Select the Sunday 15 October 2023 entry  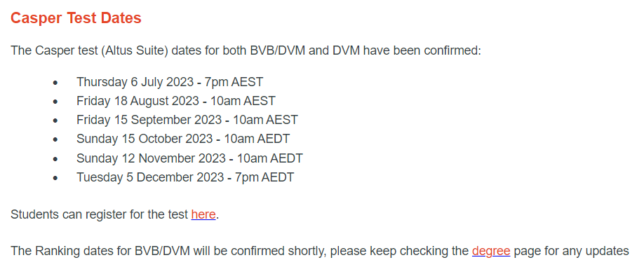[x=183, y=139]
